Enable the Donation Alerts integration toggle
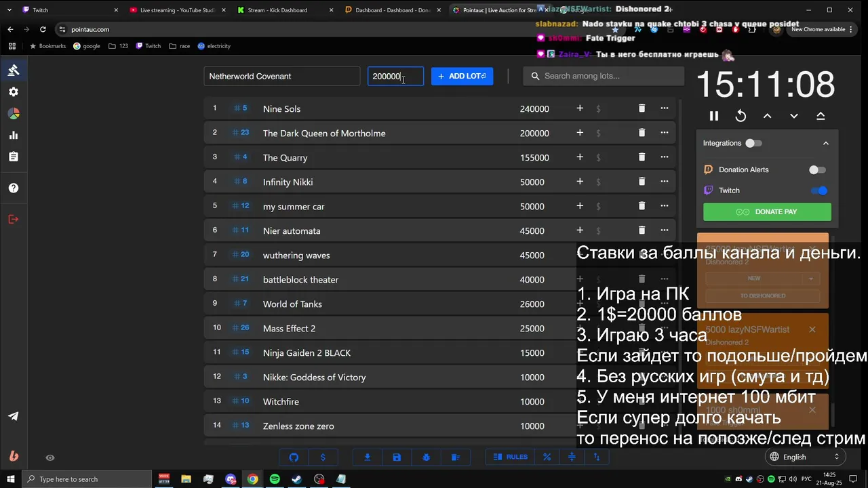Screen dimensions: 868x488 (817, 169)
